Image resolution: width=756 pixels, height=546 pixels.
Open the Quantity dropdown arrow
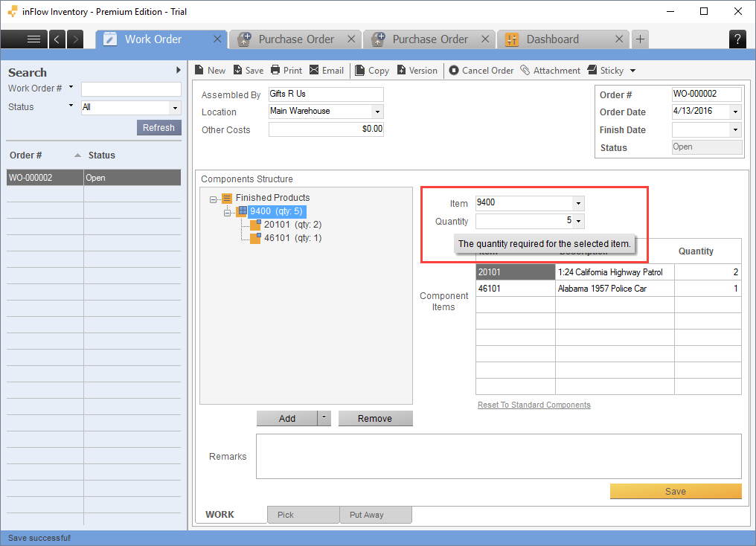click(x=579, y=221)
